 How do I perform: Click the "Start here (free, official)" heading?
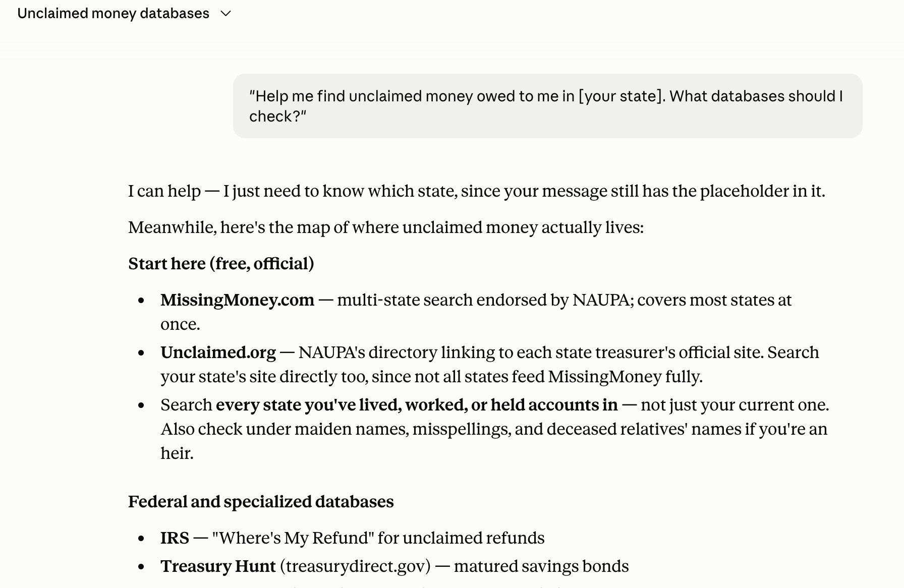221,264
